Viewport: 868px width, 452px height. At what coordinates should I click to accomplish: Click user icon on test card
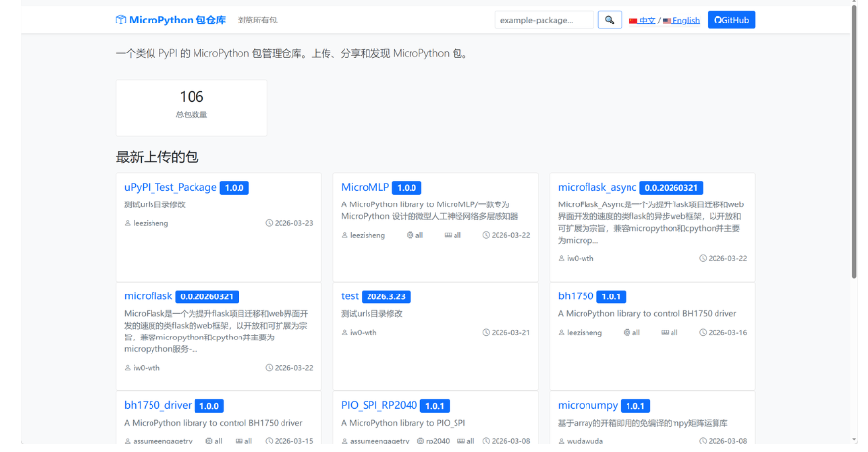344,333
